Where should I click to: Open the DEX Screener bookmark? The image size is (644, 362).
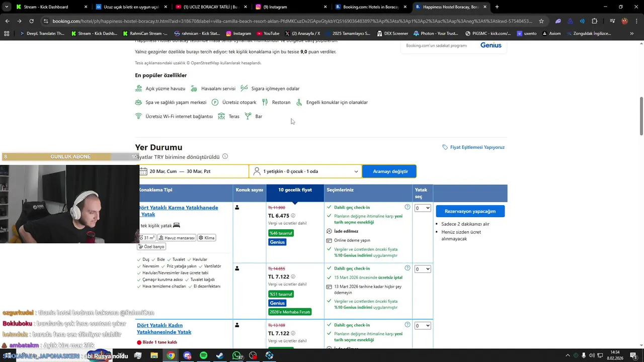click(x=392, y=33)
